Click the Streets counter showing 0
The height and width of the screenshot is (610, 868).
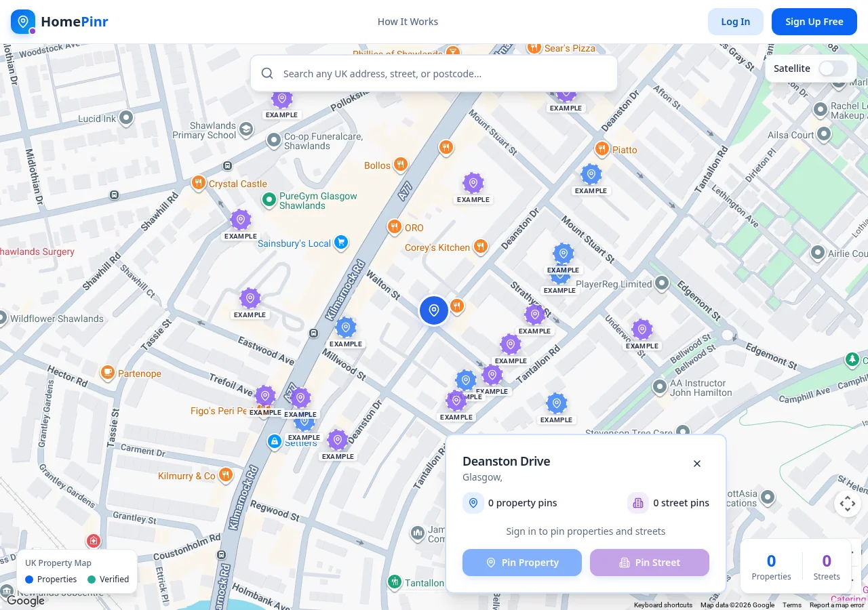coord(827,567)
